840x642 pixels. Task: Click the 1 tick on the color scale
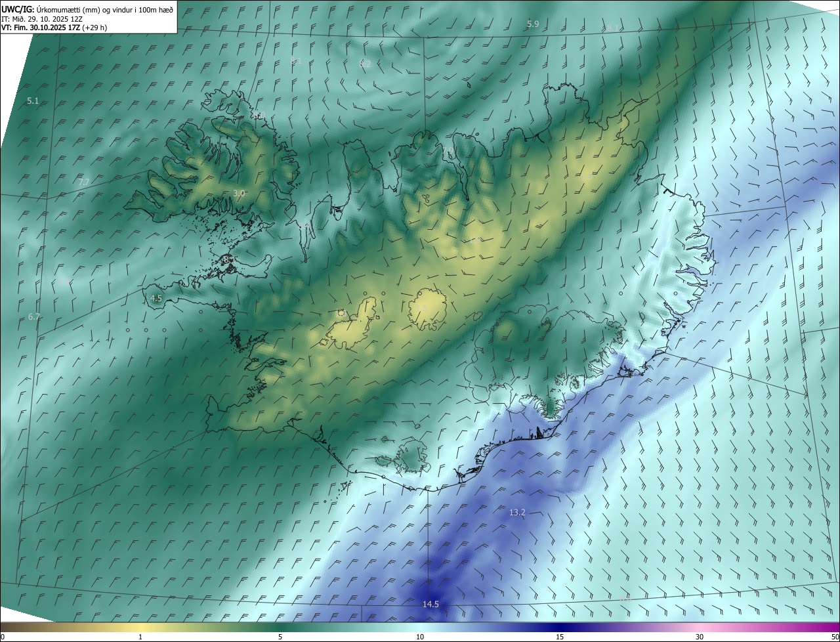tap(140, 637)
